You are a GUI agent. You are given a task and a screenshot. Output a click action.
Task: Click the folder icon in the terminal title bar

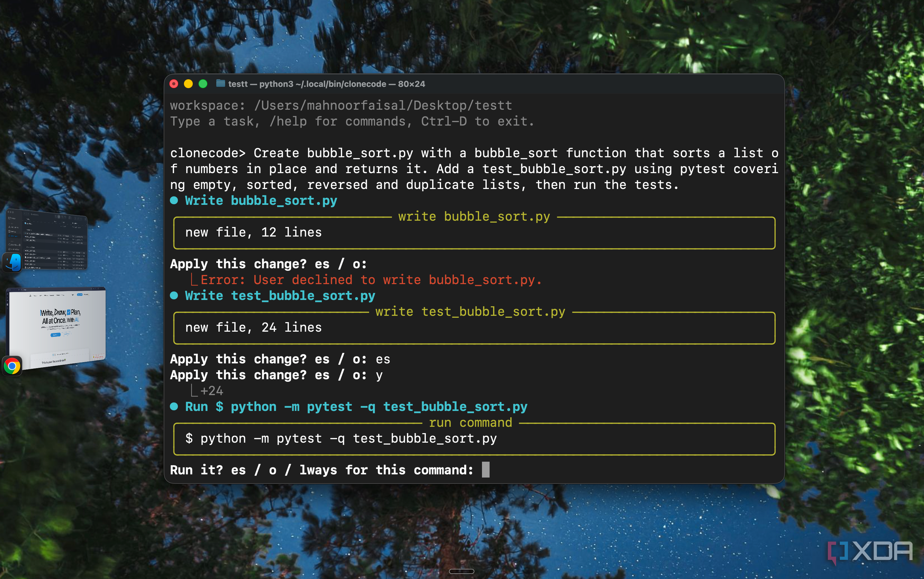(x=220, y=83)
